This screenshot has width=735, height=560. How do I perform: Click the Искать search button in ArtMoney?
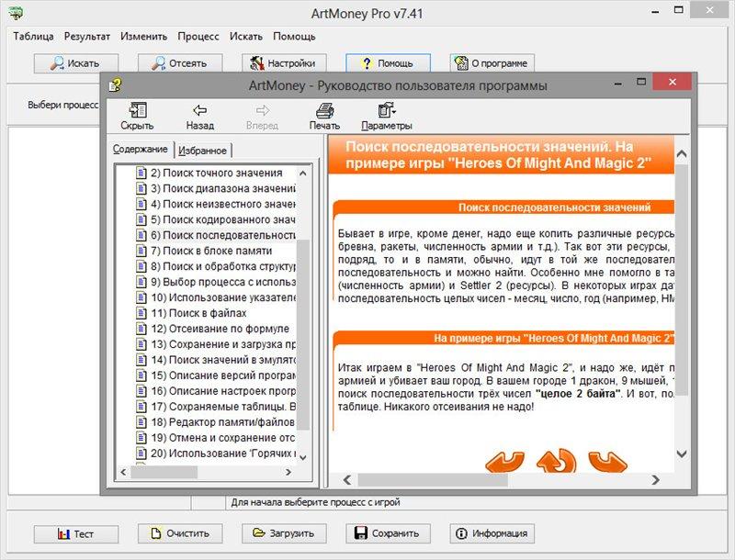click(76, 63)
